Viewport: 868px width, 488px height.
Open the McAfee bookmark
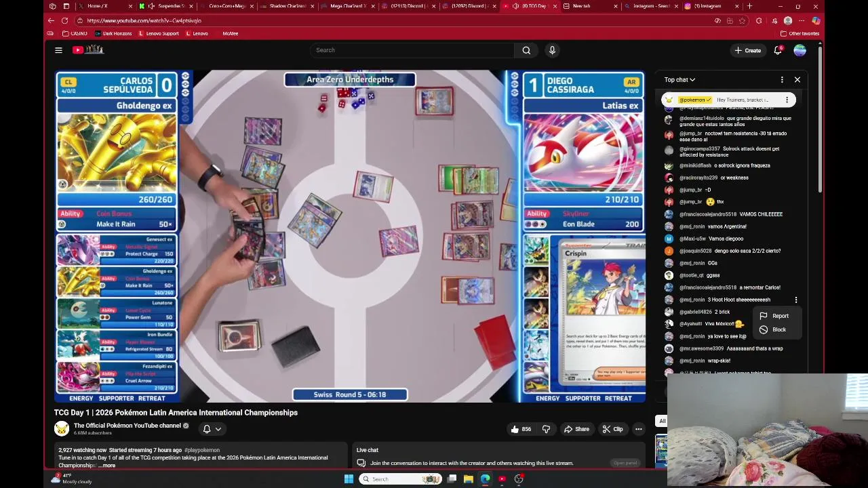(x=230, y=33)
